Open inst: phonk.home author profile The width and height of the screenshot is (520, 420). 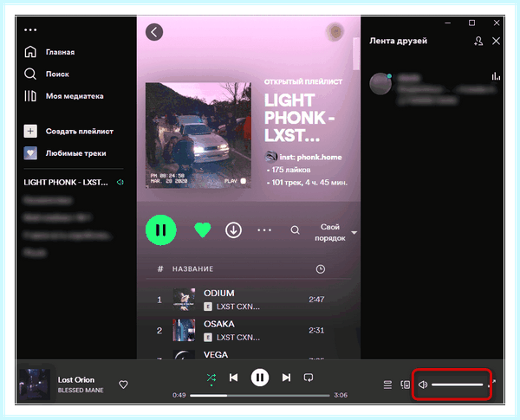[x=310, y=157]
